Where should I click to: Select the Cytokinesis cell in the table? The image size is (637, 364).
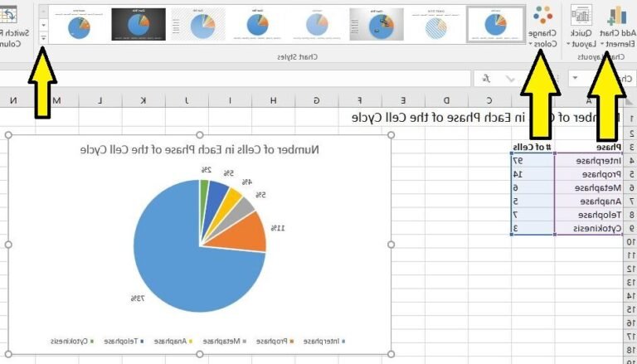click(x=588, y=228)
